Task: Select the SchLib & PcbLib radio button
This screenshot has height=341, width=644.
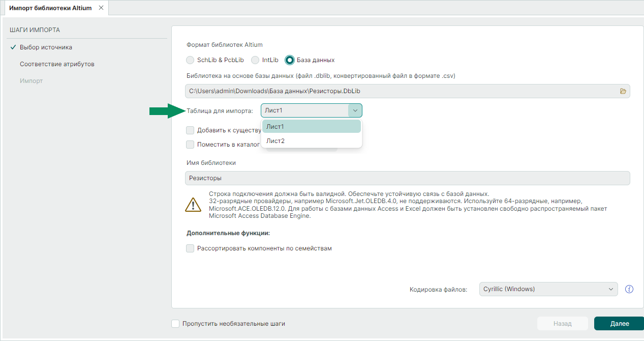Action: click(190, 60)
